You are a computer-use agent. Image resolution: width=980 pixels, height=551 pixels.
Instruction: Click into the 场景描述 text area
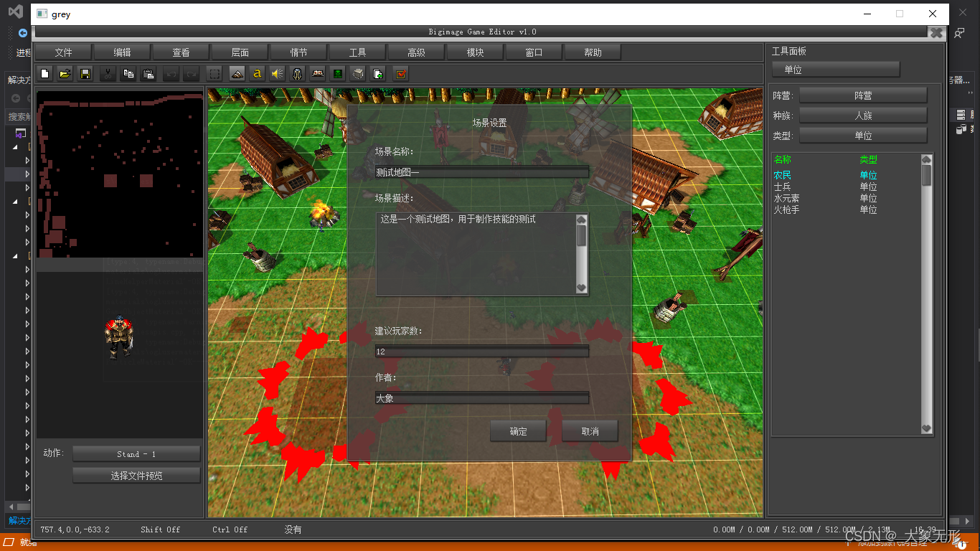point(476,254)
